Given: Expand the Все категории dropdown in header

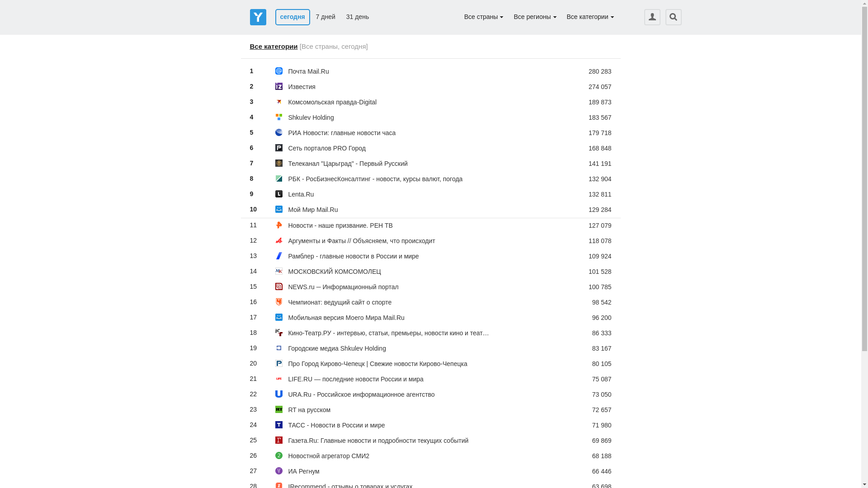Looking at the screenshot, I should pyautogui.click(x=590, y=17).
